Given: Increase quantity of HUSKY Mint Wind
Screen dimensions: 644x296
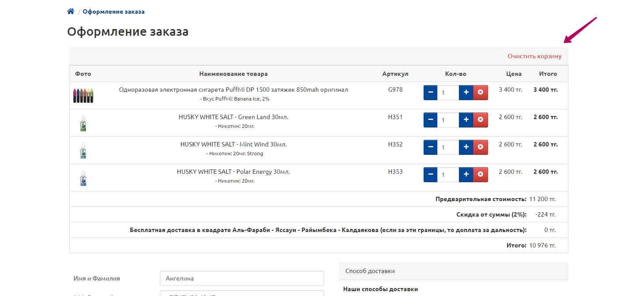Looking at the screenshot, I should (x=466, y=147).
